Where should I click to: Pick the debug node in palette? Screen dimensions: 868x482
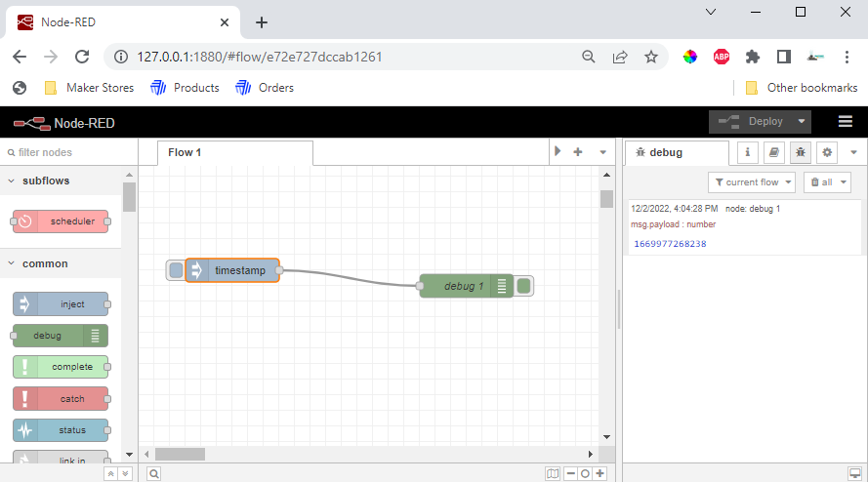61,336
